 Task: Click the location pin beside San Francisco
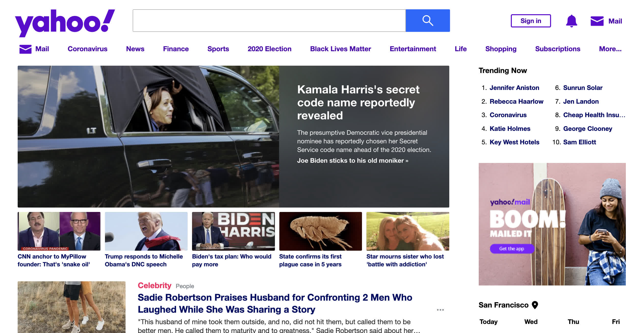point(535,305)
